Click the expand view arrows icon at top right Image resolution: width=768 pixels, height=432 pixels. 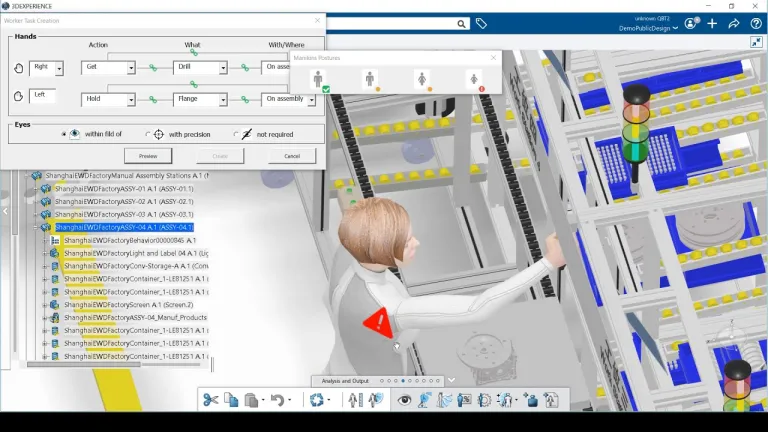tap(757, 42)
